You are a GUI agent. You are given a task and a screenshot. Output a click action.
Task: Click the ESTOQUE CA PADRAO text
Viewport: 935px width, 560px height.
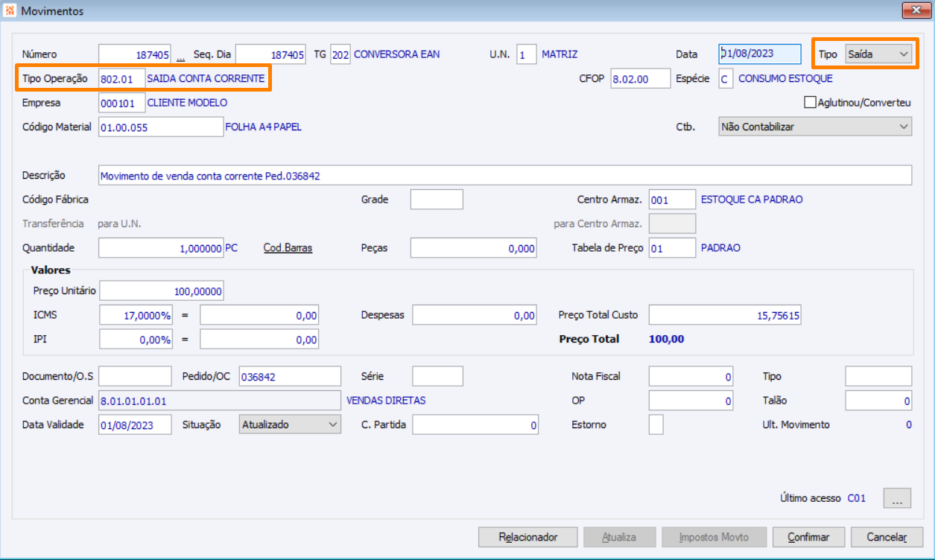pyautogui.click(x=752, y=200)
